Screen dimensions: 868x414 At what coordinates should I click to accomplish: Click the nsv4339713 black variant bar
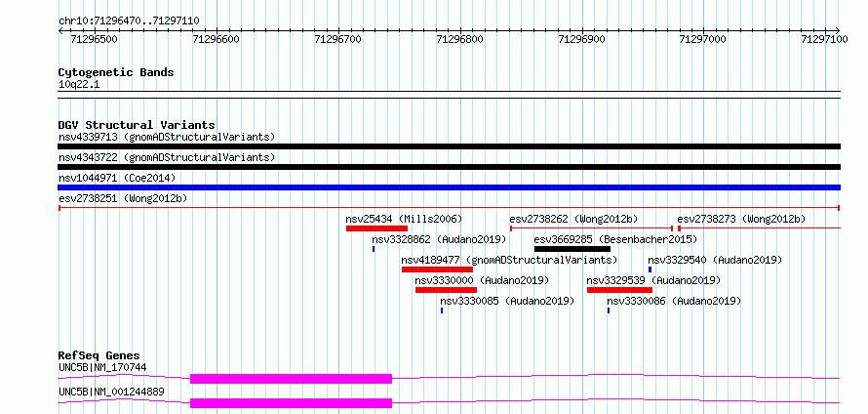(449, 146)
